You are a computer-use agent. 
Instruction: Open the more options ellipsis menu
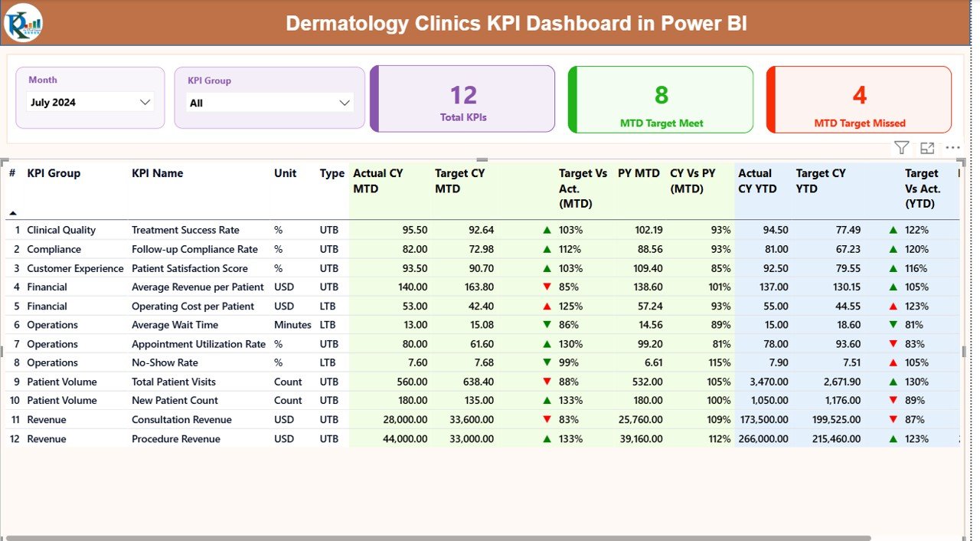[x=952, y=148]
